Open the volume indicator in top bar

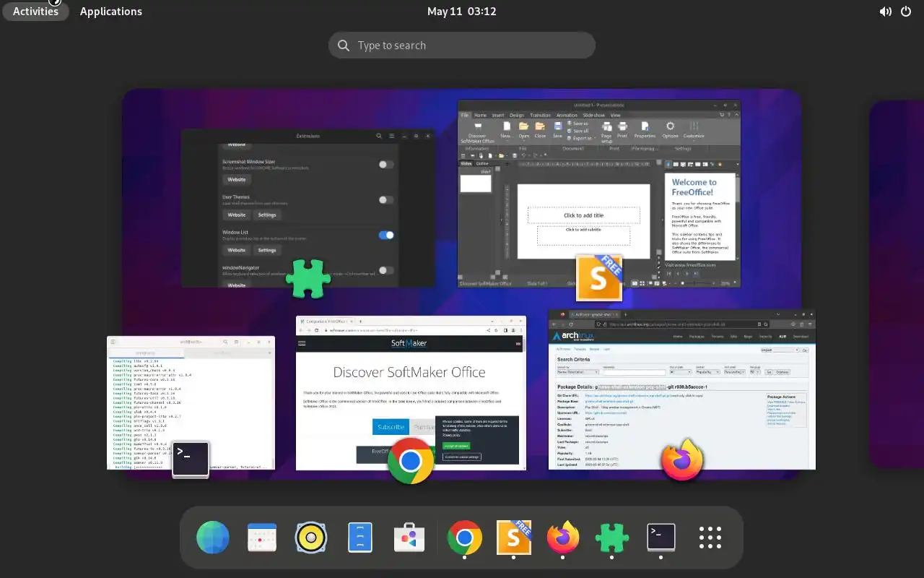885,12
